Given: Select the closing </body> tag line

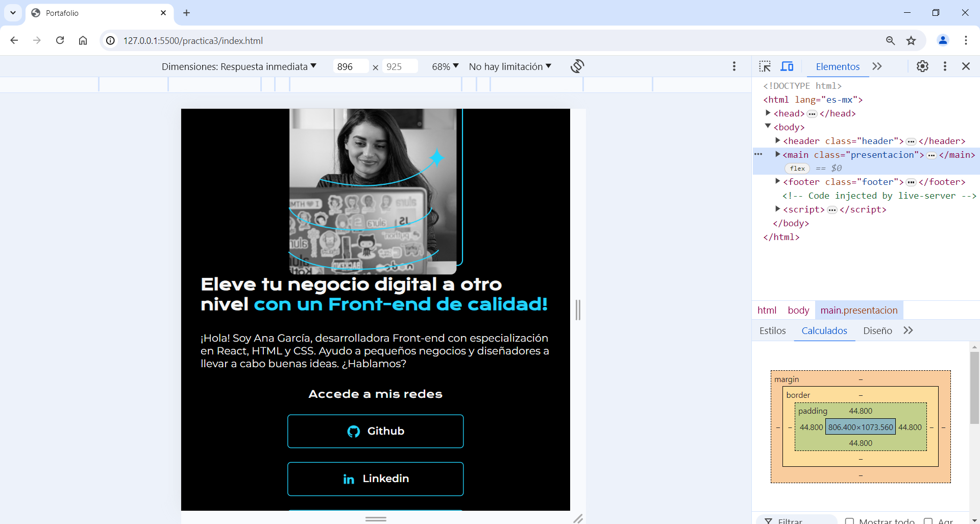Looking at the screenshot, I should (x=791, y=223).
